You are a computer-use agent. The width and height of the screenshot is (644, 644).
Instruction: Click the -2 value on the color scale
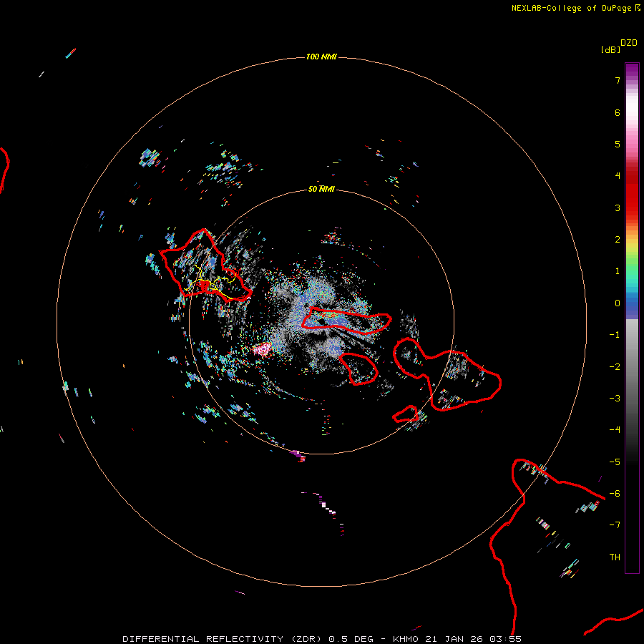[615, 367]
